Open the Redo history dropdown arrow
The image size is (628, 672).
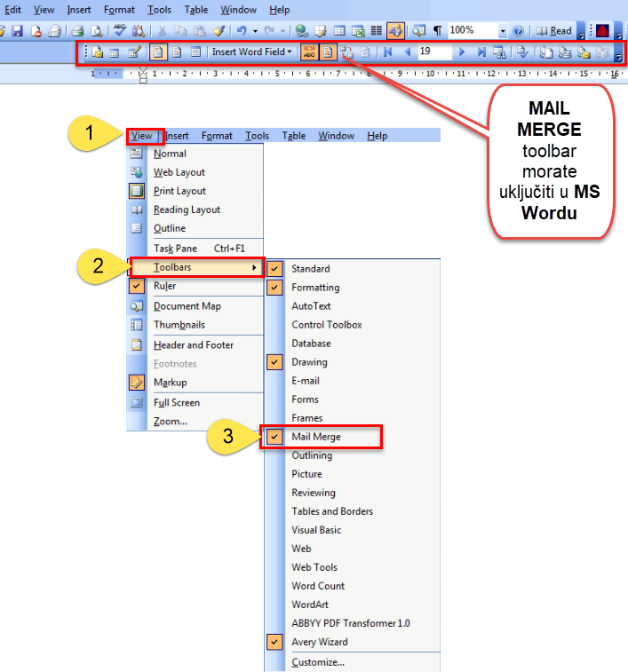(x=282, y=31)
